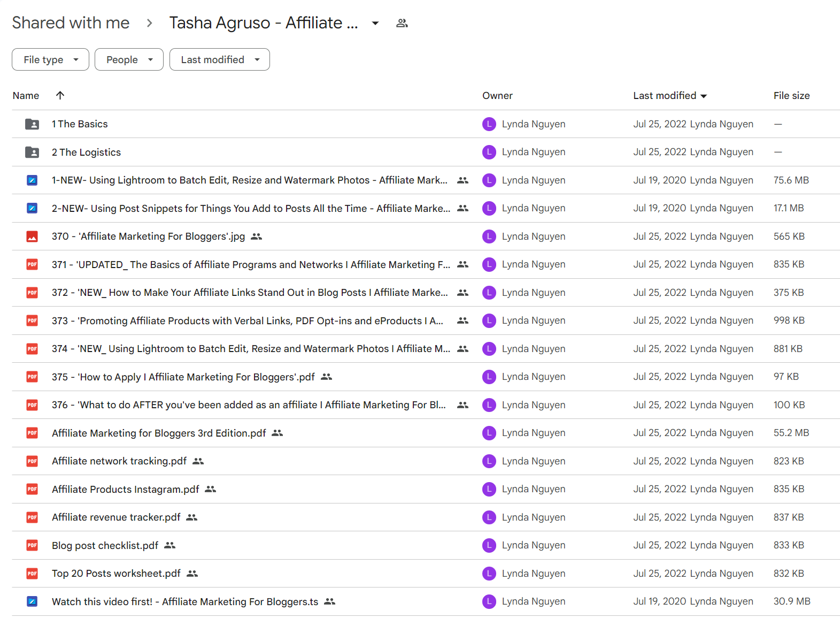Open folder 2 The Logistics
Viewport: 840px width, 618px height.
(86, 152)
